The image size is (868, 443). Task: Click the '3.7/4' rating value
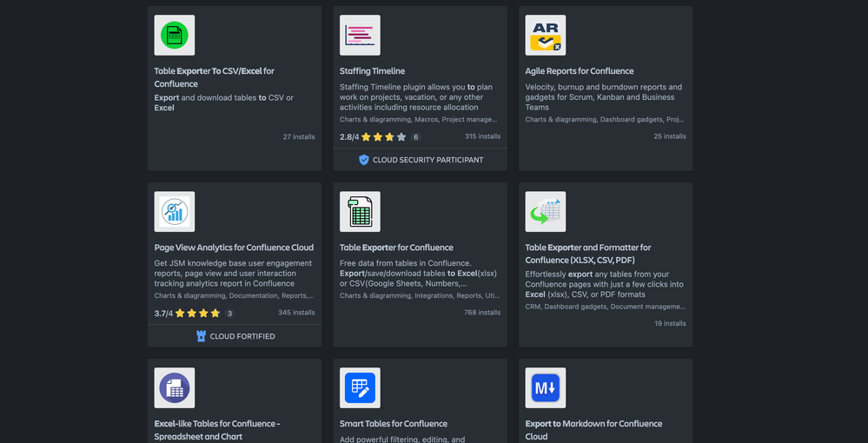coord(164,314)
